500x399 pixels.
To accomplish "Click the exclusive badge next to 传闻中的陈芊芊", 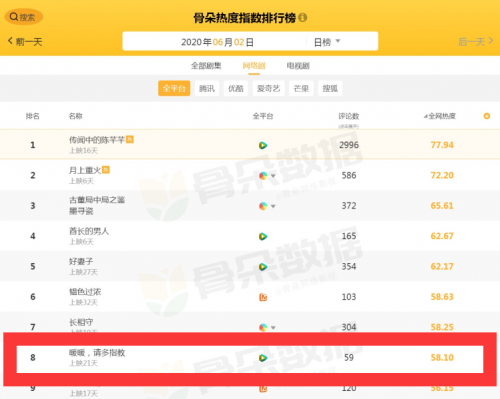I will (x=130, y=139).
